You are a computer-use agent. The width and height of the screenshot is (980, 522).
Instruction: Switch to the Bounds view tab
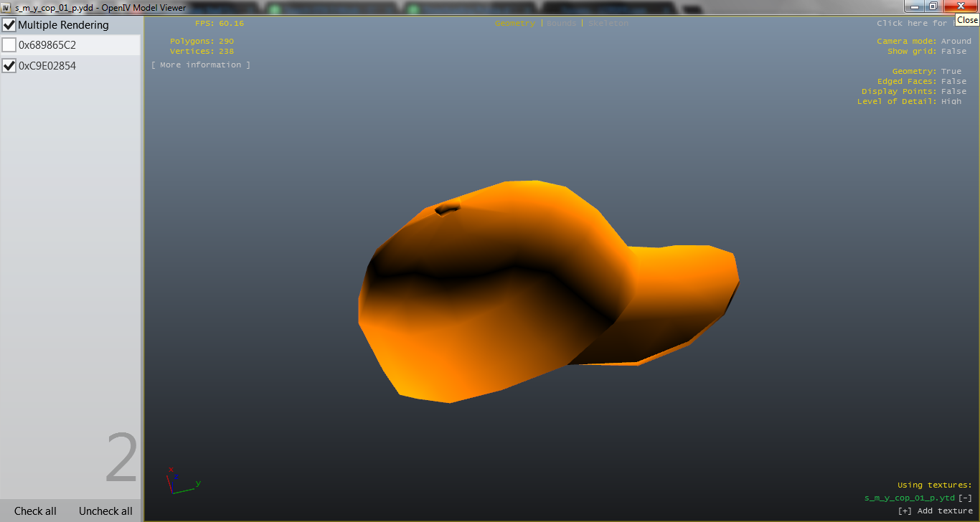562,24
